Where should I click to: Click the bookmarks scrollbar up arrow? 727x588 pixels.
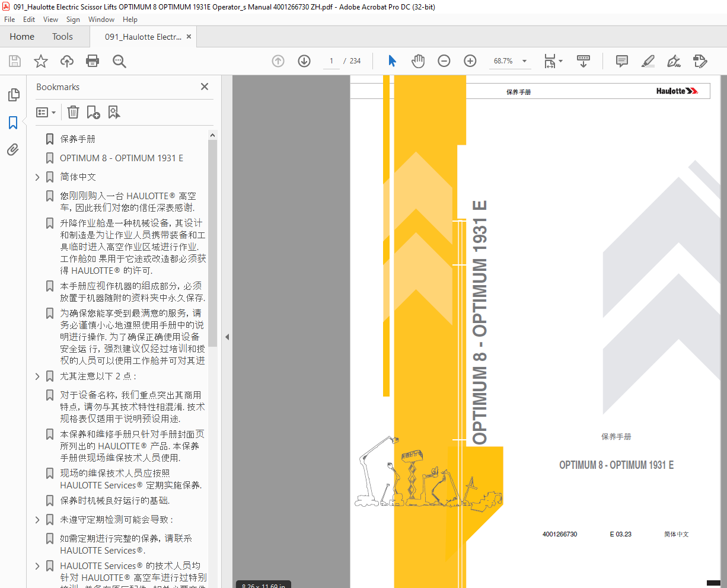[212, 135]
